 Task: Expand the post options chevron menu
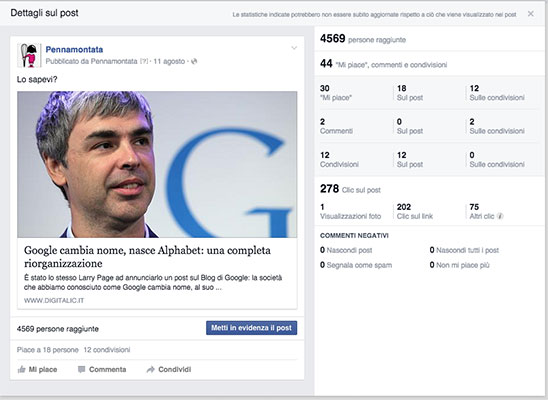click(x=294, y=48)
